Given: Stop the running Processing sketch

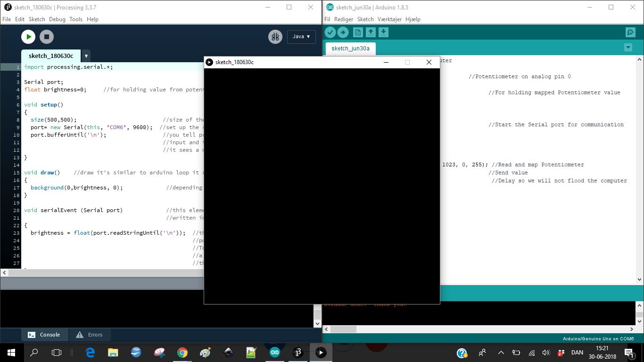Looking at the screenshot, I should click(46, 37).
